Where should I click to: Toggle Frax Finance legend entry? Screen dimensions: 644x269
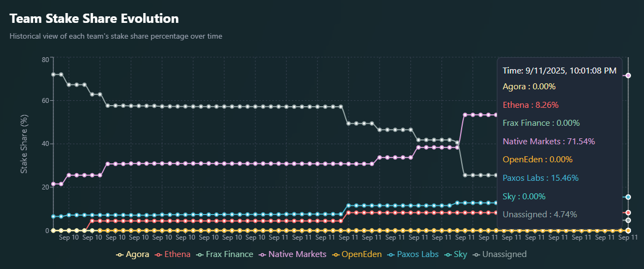click(x=224, y=254)
